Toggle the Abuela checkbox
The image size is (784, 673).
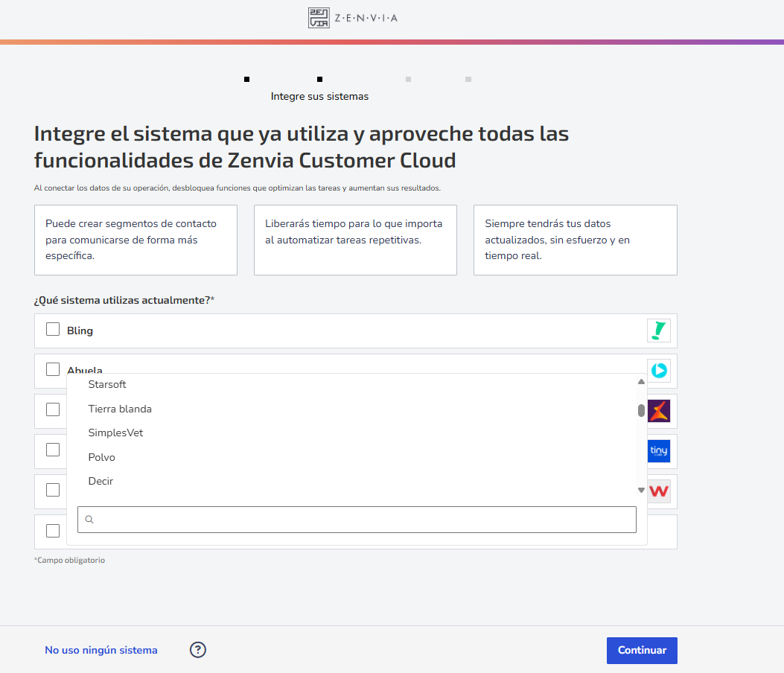pyautogui.click(x=53, y=369)
